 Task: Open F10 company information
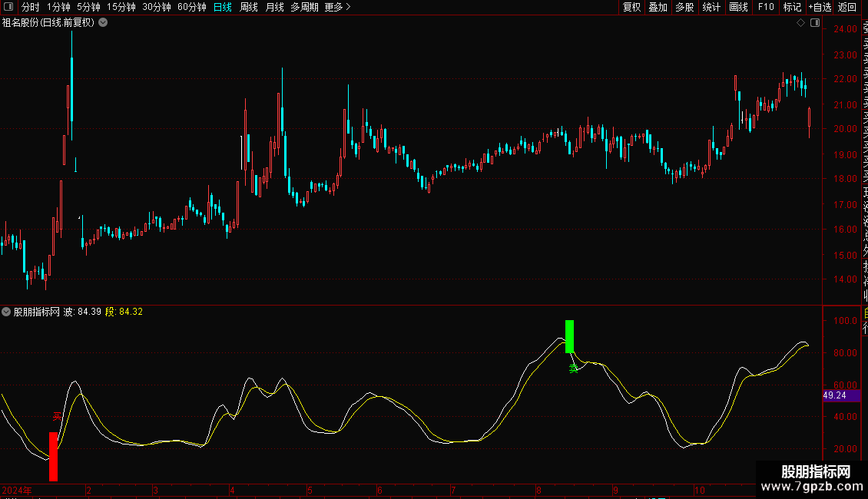(766, 7)
